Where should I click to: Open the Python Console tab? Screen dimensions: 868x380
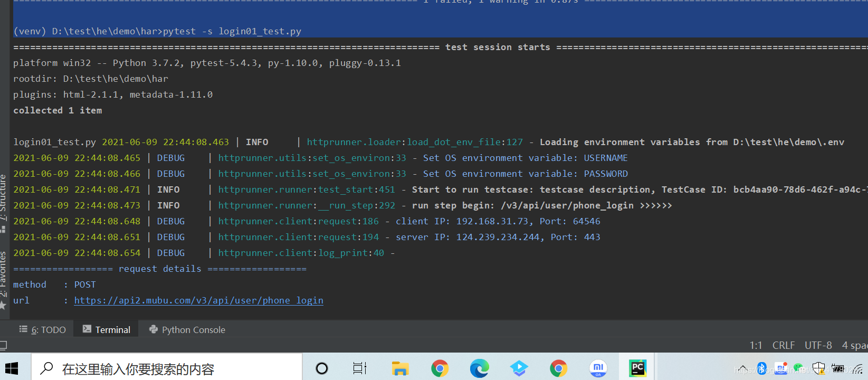click(187, 329)
